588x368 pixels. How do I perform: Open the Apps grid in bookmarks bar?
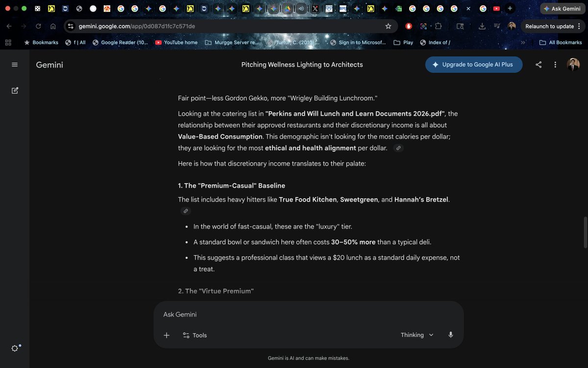[x=8, y=42]
